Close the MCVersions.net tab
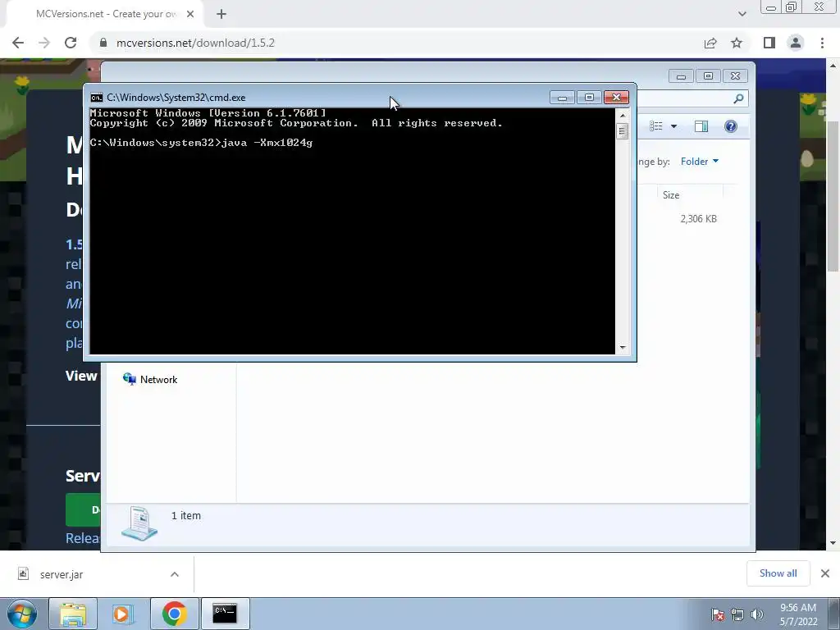This screenshot has height=630, width=840. click(x=190, y=14)
